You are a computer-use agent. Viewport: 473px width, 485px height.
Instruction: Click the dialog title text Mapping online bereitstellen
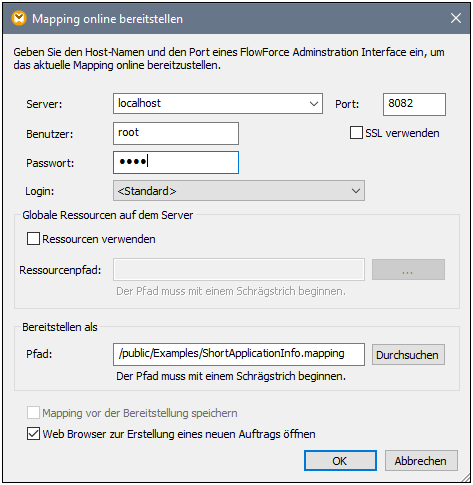click(x=107, y=19)
